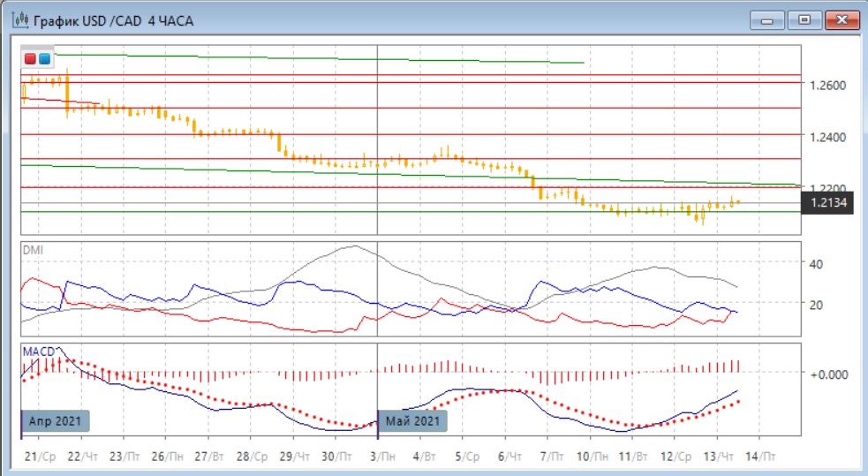Minimize the USD/CAD chart window
The height and width of the screenshot is (476, 868).
point(768,19)
